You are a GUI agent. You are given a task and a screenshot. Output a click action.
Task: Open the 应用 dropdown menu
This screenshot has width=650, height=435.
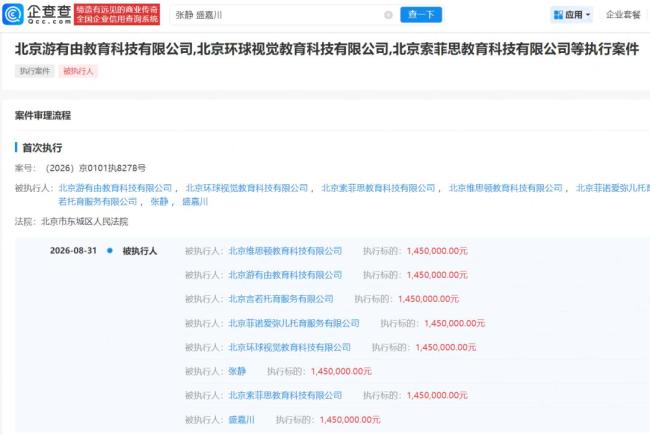(572, 15)
